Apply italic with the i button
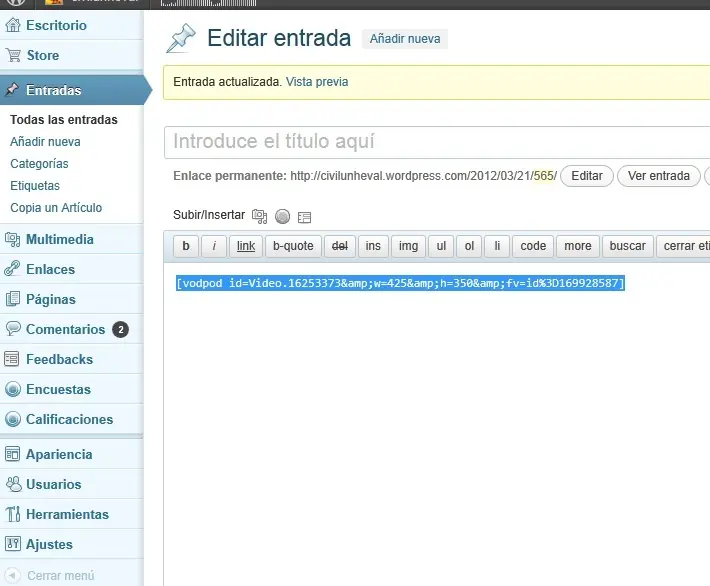 (x=214, y=246)
